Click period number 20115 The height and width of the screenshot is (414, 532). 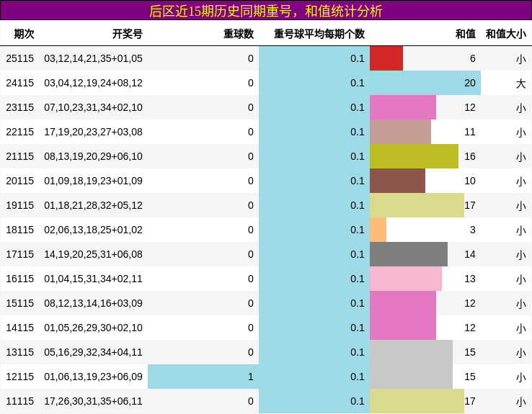pyautogui.click(x=20, y=181)
